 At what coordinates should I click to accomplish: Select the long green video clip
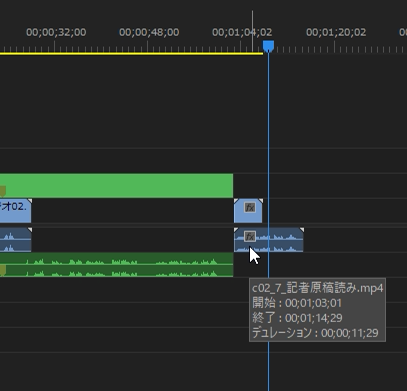116,185
